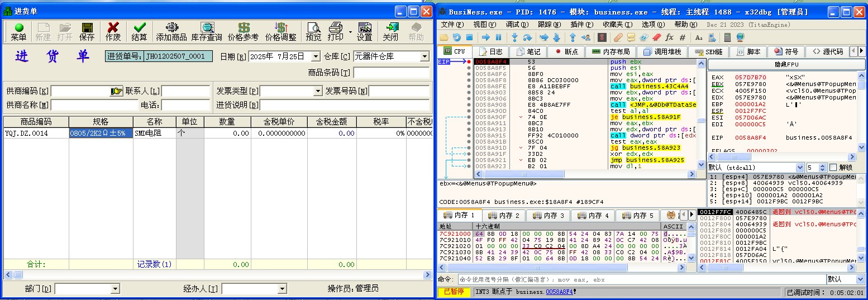
Task: Click the pause icon in x32dbg toolbar
Action: (x=499, y=37)
